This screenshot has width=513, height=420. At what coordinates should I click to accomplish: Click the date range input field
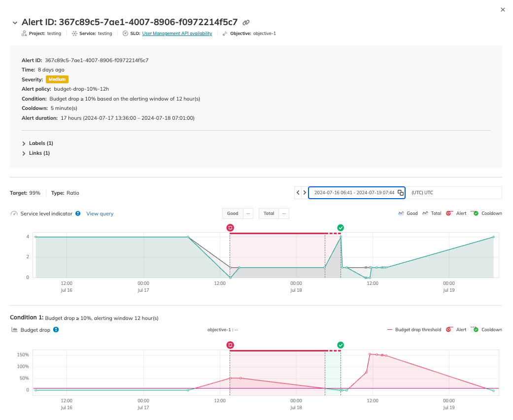(x=357, y=192)
